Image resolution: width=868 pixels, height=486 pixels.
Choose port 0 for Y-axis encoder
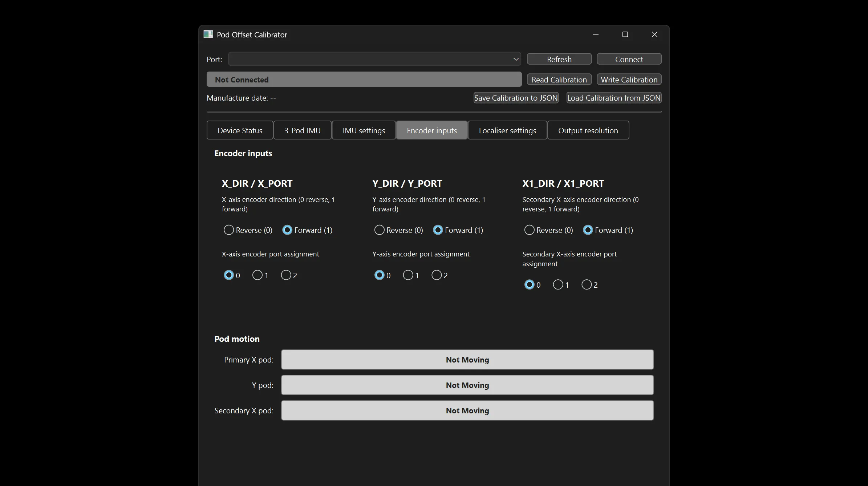(x=382, y=275)
